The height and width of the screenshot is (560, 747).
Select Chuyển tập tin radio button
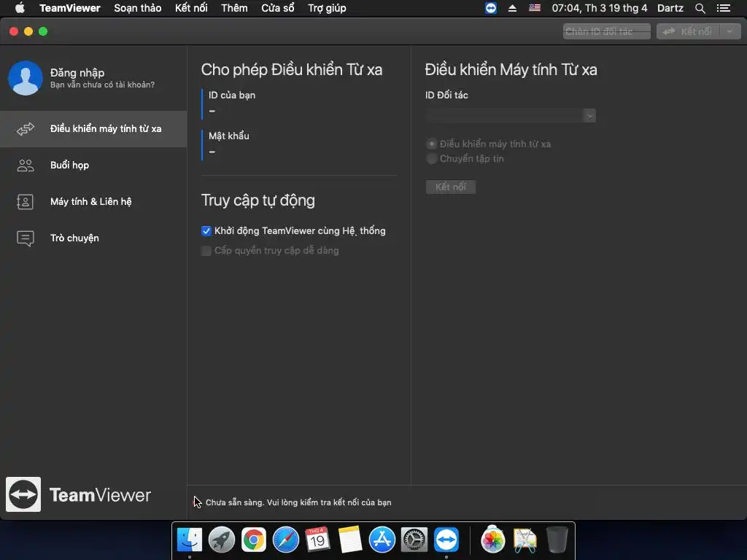(432, 158)
